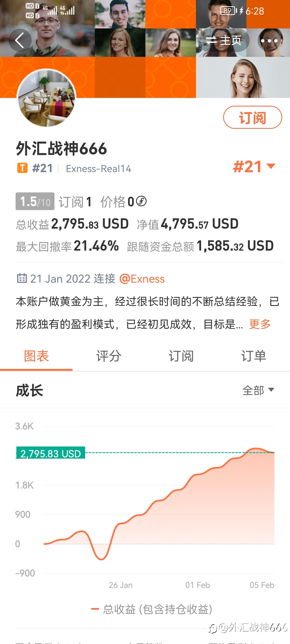Open the 全部 time range dropdown
The image size is (290, 644).
tap(258, 390)
